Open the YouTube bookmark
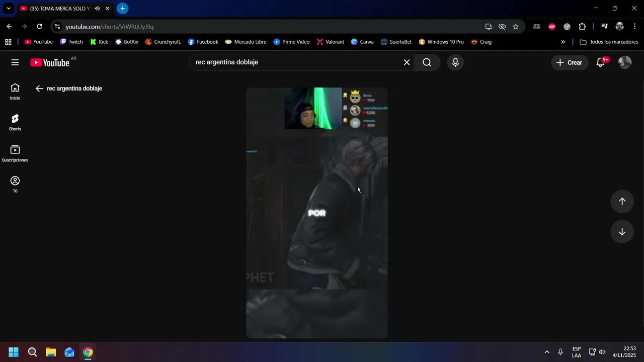The width and height of the screenshot is (644, 362). [x=39, y=42]
